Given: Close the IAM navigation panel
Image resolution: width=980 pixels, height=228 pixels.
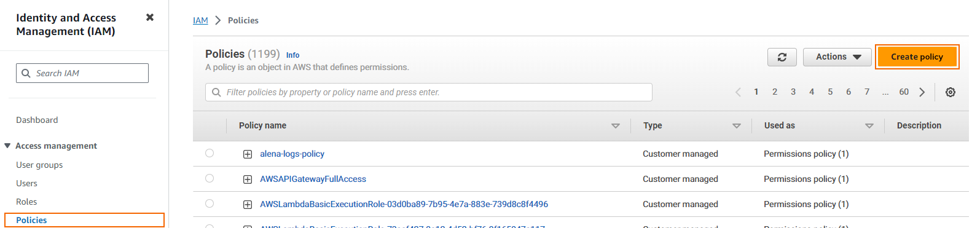Looking at the screenshot, I should [x=149, y=17].
